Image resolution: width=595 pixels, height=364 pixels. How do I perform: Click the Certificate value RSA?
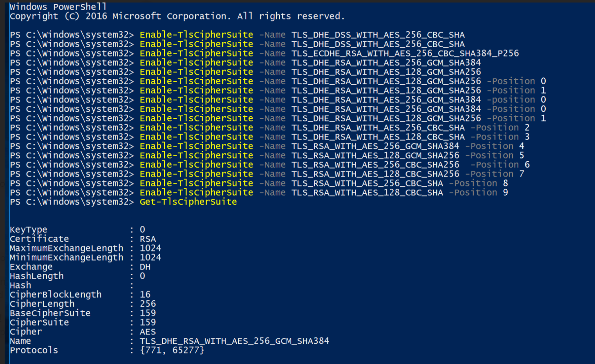point(148,239)
